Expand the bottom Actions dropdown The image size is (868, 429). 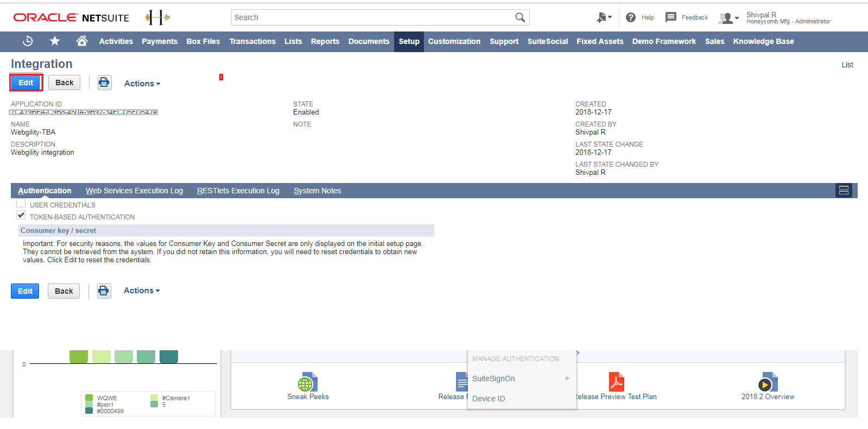pos(142,291)
